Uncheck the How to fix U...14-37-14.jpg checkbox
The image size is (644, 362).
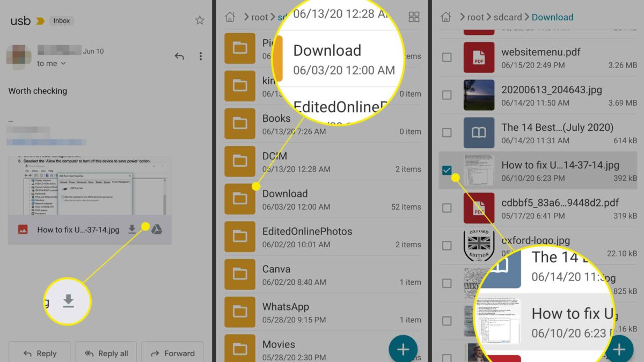coord(447,171)
